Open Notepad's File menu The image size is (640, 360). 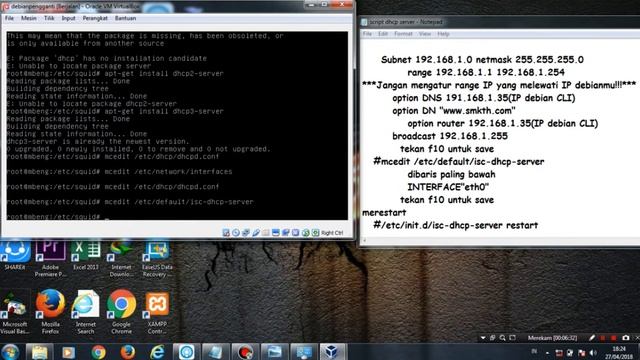367,34
